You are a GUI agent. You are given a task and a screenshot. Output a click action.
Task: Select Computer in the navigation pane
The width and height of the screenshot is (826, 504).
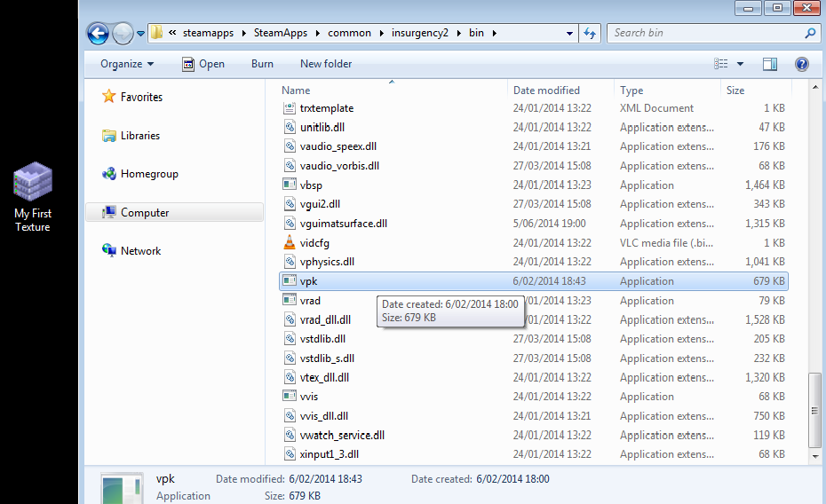click(x=174, y=212)
